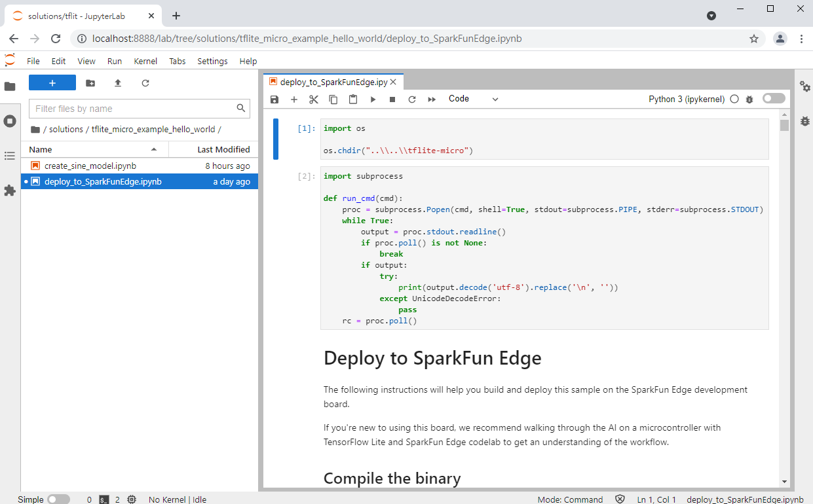Click the notebook vertical scrollbar thumb
The width and height of the screenshot is (813, 504).
[784, 124]
